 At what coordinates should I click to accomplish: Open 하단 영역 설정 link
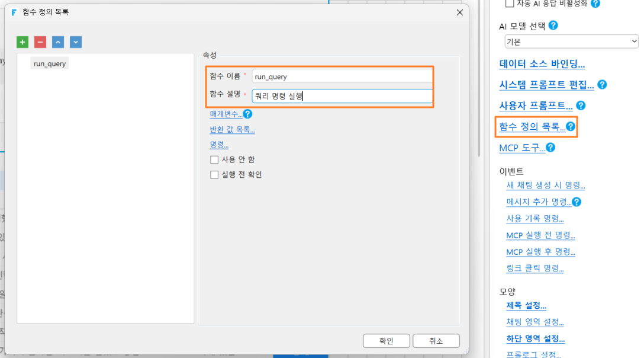(x=535, y=339)
